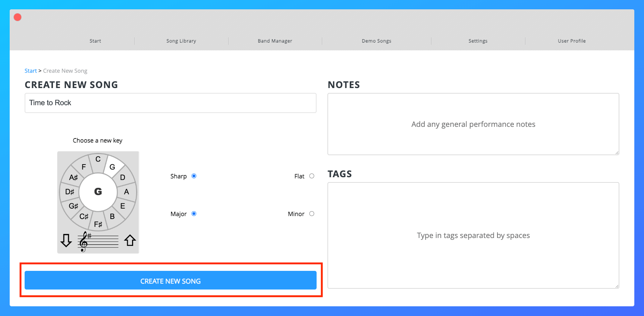Click the up arrow below key wheel
Viewport: 644px width, 316px height.
click(x=130, y=241)
